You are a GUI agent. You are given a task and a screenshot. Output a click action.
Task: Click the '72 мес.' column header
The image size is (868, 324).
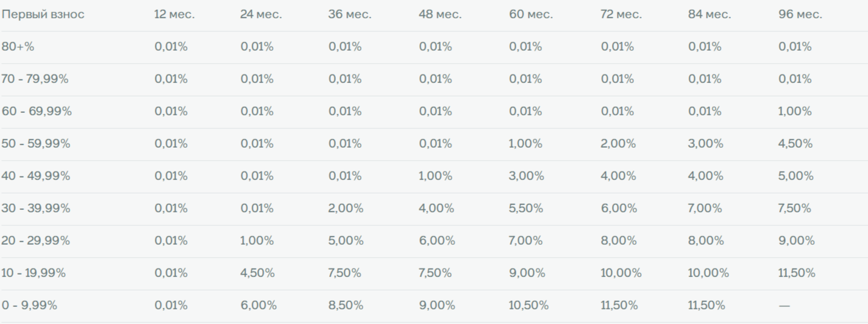[x=621, y=15]
